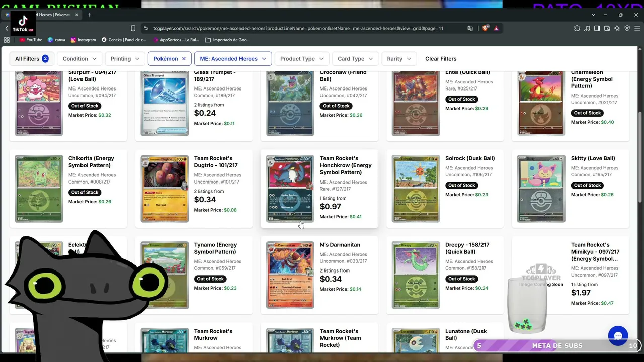
Task: Open the Brave Wallet icon
Action: coord(607,28)
